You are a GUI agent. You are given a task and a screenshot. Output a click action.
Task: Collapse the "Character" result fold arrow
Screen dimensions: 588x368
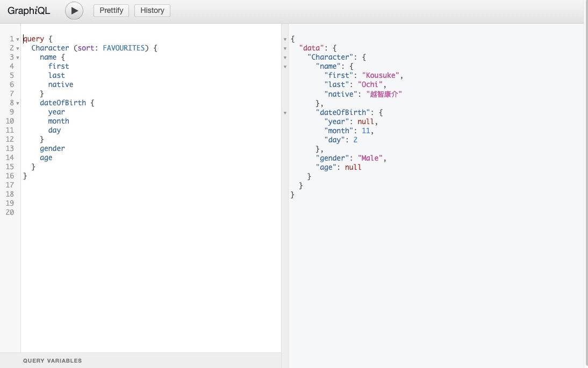(285, 57)
